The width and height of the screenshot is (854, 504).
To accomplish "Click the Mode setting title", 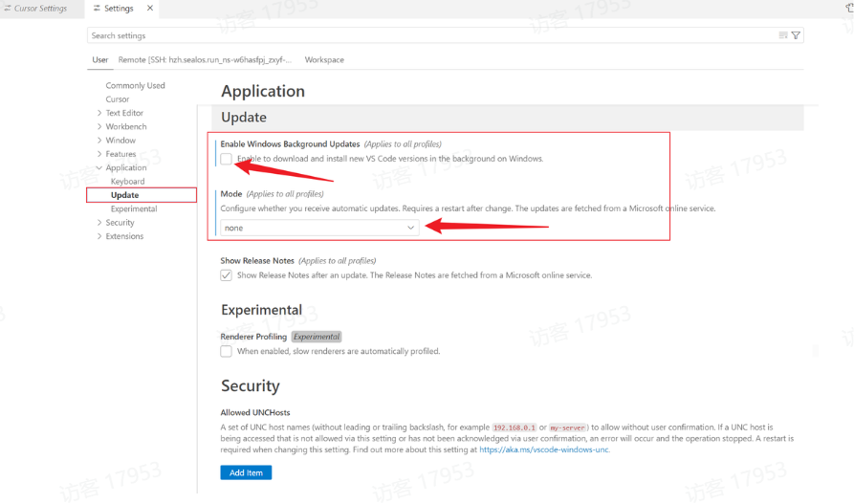I will click(x=230, y=194).
